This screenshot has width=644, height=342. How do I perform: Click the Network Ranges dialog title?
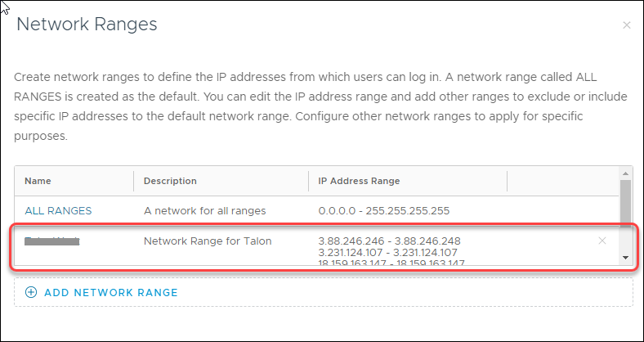tap(87, 25)
